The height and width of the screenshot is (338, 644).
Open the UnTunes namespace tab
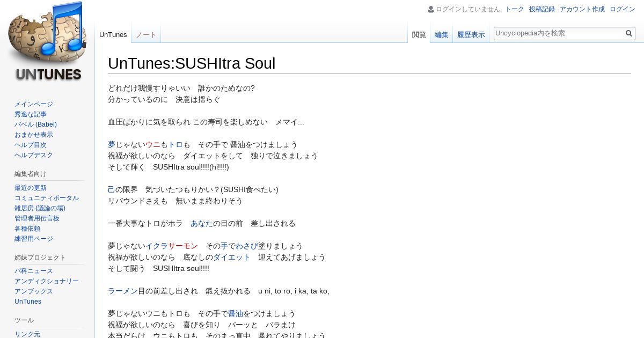113,34
